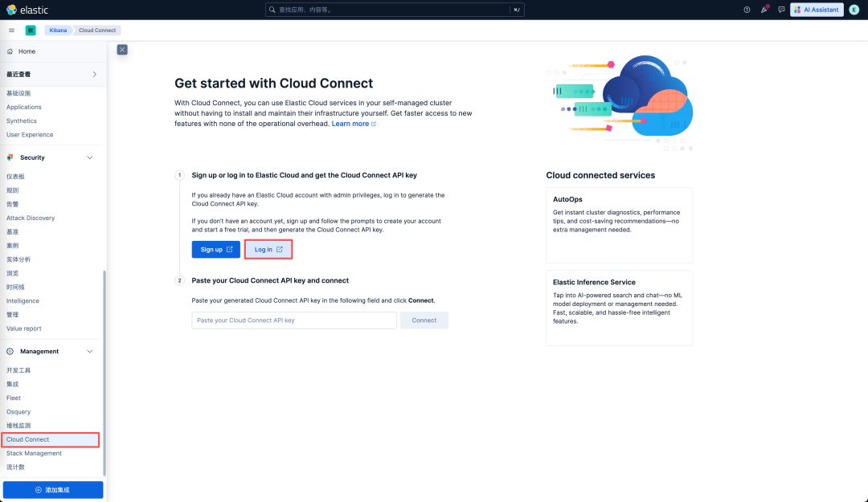Viewport: 868px width, 502px height.
Task: Open the newsfeed notifications icon
Action: click(764, 10)
